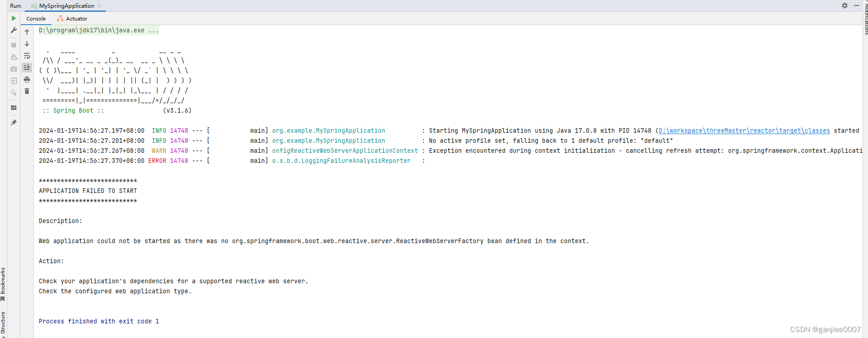Switch to the Console tab
The height and width of the screenshot is (338, 868).
[36, 19]
